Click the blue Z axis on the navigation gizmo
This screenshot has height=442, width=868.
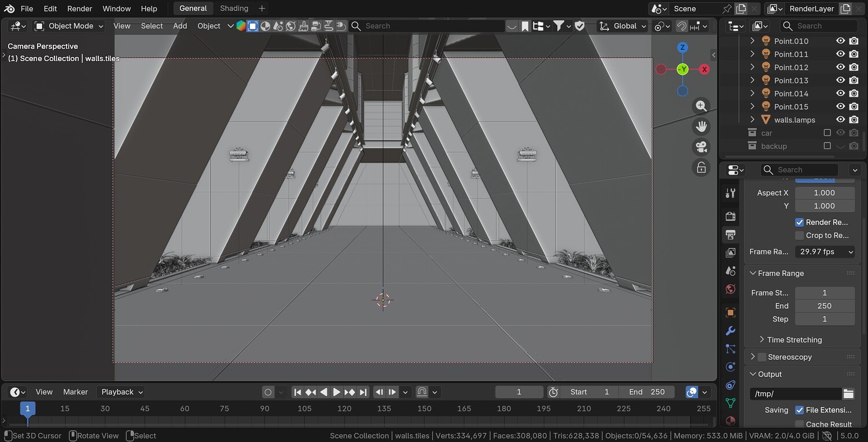(x=683, y=48)
